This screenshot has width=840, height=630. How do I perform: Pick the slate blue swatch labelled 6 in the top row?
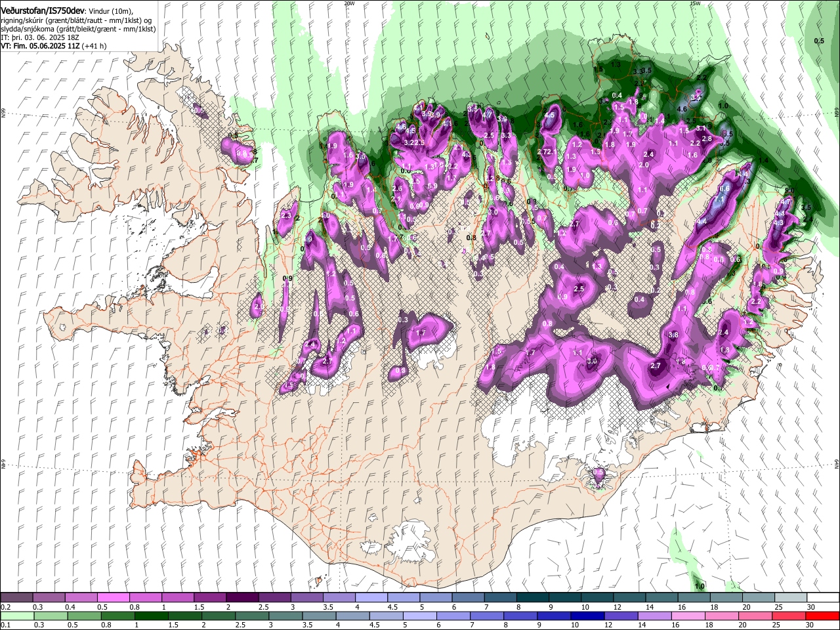(468, 597)
